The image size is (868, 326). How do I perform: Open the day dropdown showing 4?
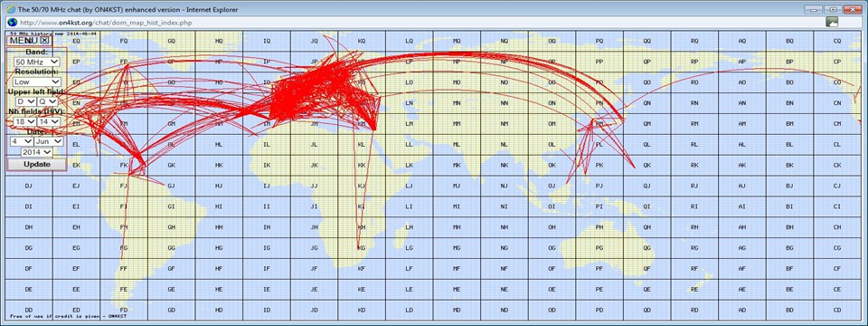click(21, 141)
